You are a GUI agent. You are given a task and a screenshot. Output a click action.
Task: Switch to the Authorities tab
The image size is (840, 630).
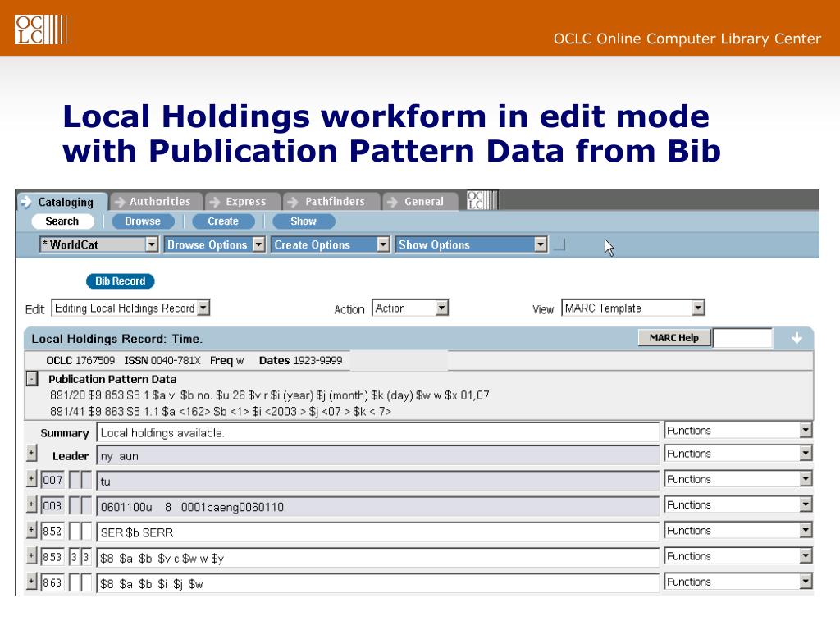pyautogui.click(x=156, y=202)
